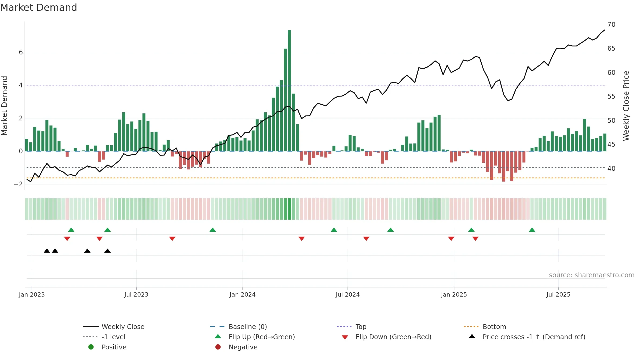Toggle the Flip Down (Green→Red) legend entry

387,337
